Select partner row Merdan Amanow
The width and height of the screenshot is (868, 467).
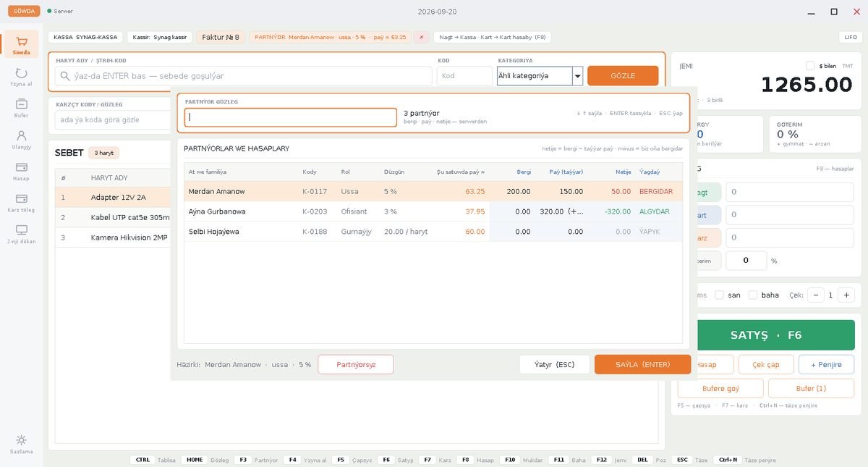point(433,191)
